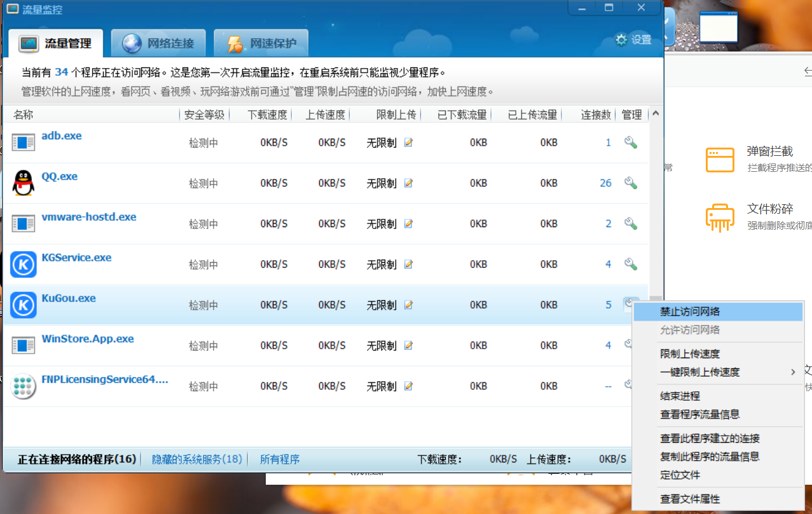Click the wrench manage icon for QQ.exe
This screenshot has width=812, height=514.
click(x=630, y=183)
